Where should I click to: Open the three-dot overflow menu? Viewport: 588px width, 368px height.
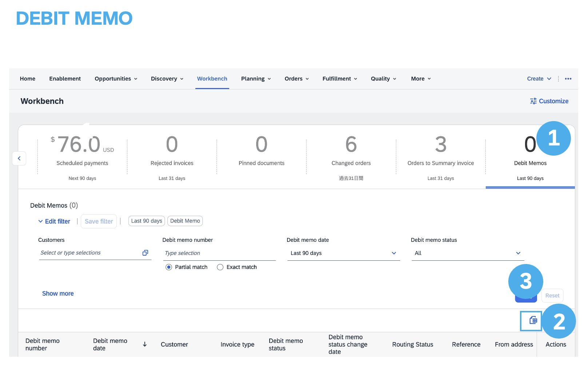pyautogui.click(x=568, y=79)
